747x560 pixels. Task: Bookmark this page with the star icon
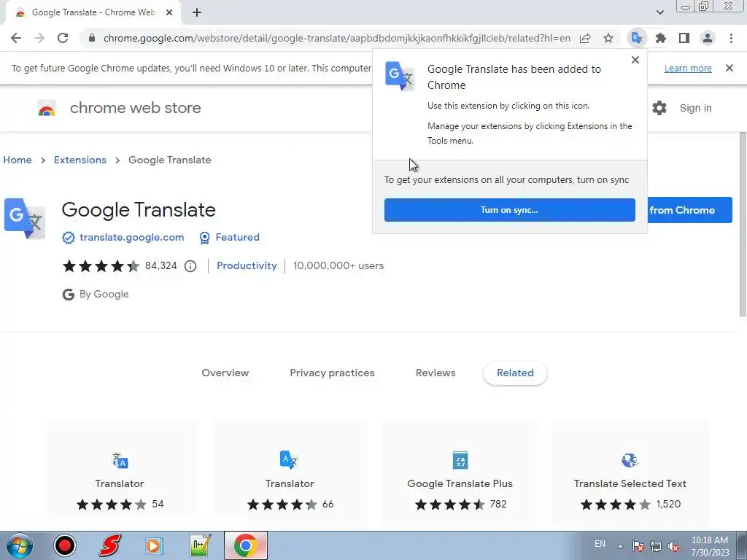point(608,38)
